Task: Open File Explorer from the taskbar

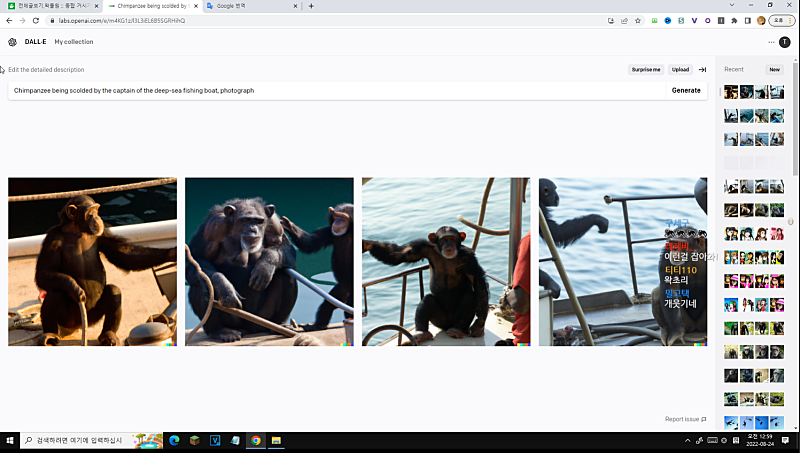Action: (276, 440)
